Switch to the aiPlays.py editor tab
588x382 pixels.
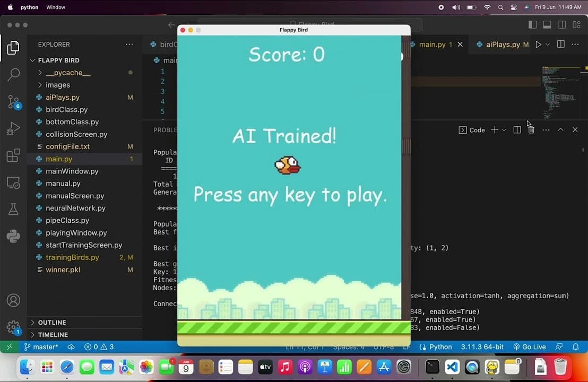click(x=503, y=44)
